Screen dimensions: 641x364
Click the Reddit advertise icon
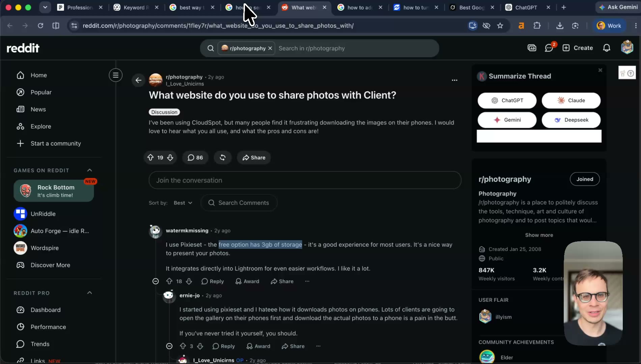532,48
